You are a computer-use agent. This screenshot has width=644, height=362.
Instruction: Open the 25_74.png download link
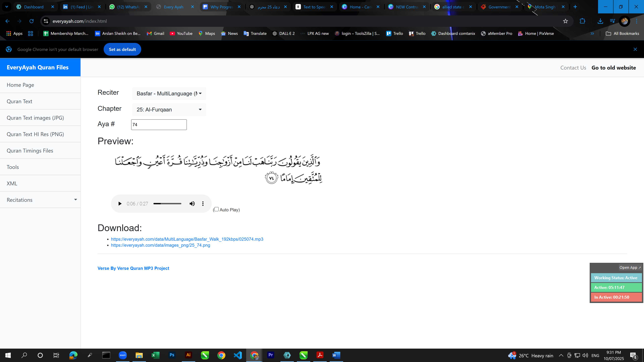point(160,245)
